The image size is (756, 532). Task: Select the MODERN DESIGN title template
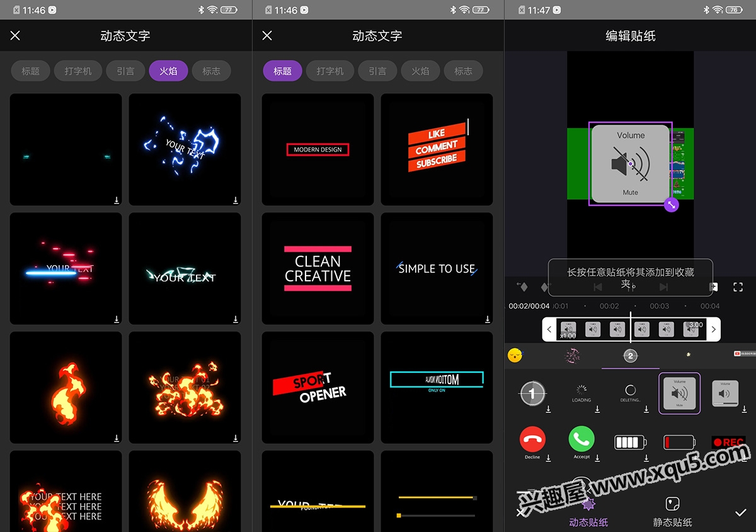(x=318, y=149)
